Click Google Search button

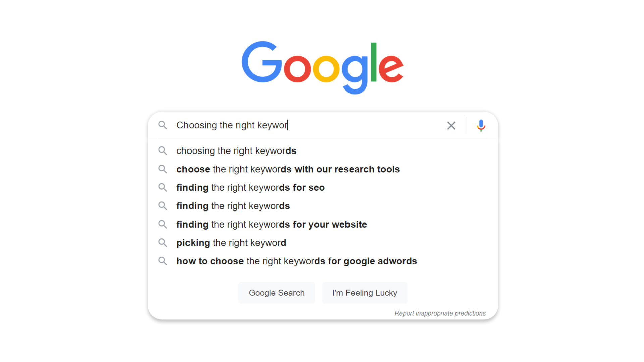coord(276,293)
